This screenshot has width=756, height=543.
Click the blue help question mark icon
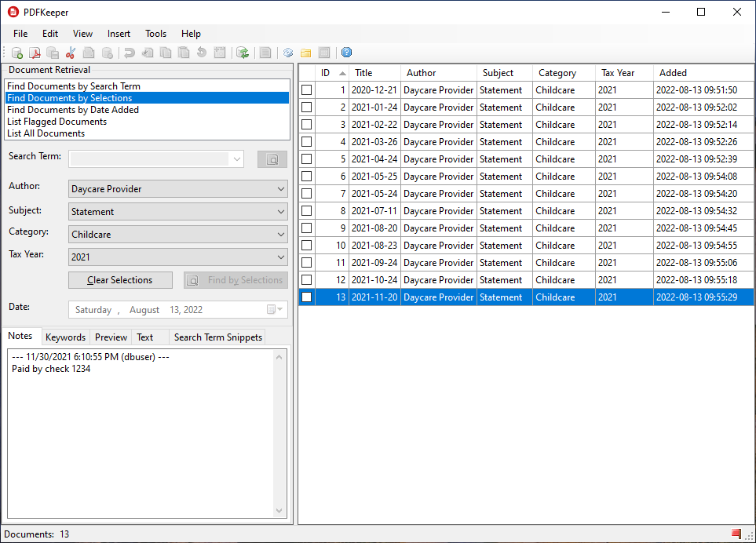pyautogui.click(x=346, y=53)
